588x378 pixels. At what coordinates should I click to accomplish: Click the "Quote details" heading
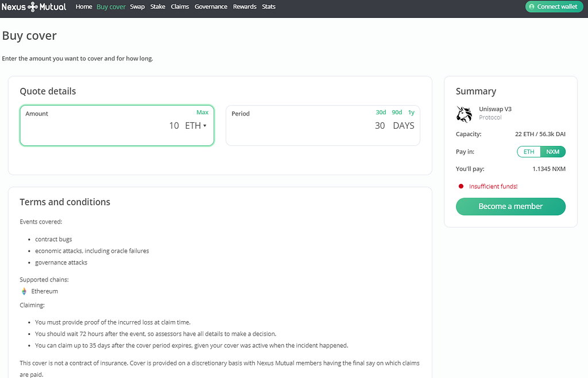tap(48, 91)
